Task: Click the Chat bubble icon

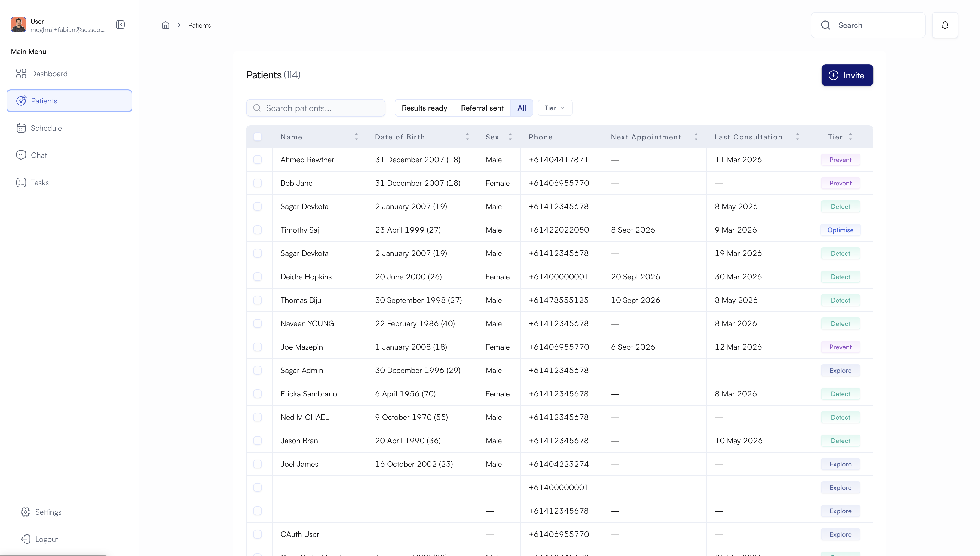Action: (21, 155)
